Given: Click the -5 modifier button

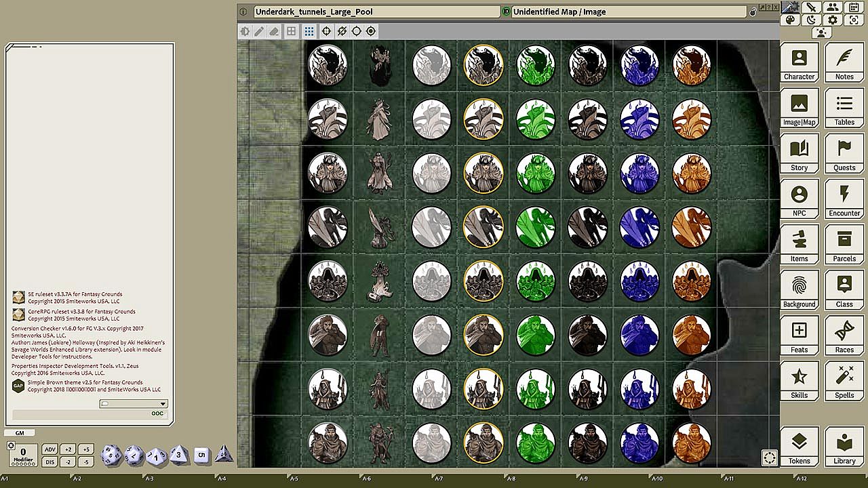Looking at the screenshot, I should pyautogui.click(x=85, y=462).
